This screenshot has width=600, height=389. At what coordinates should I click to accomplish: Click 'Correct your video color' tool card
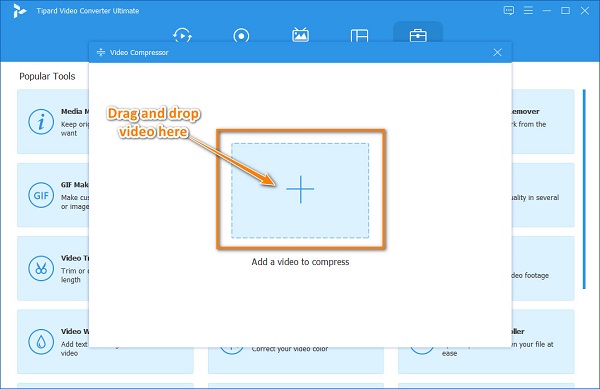tap(296, 360)
